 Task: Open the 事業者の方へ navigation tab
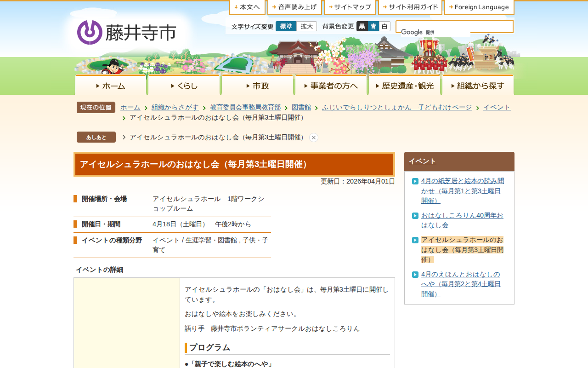(x=331, y=85)
